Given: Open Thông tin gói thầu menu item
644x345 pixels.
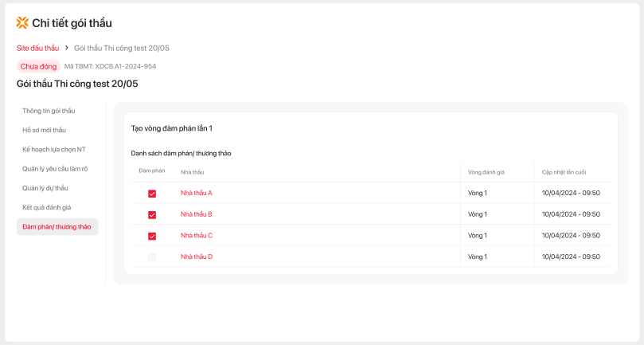Looking at the screenshot, I should 49,111.
